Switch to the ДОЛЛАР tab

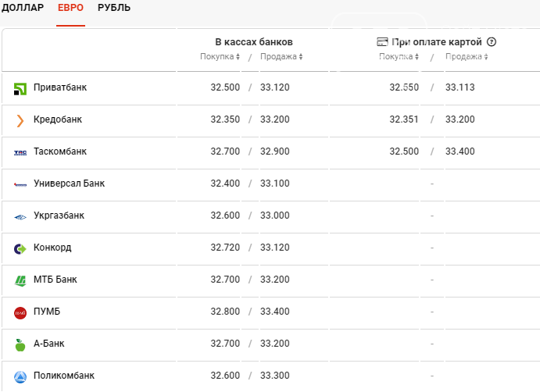pos(23,8)
